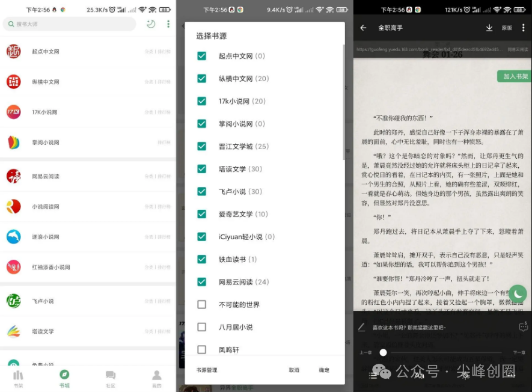This screenshot has height=392, width=532.
Task: Open chapter comments bubble icon
Action: pos(524,326)
